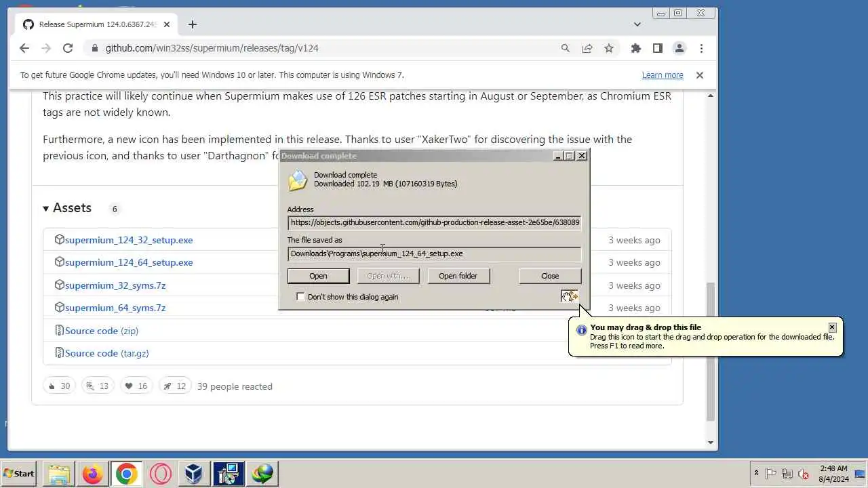
Task: Click the rocket reaction with 12
Action: (x=175, y=386)
